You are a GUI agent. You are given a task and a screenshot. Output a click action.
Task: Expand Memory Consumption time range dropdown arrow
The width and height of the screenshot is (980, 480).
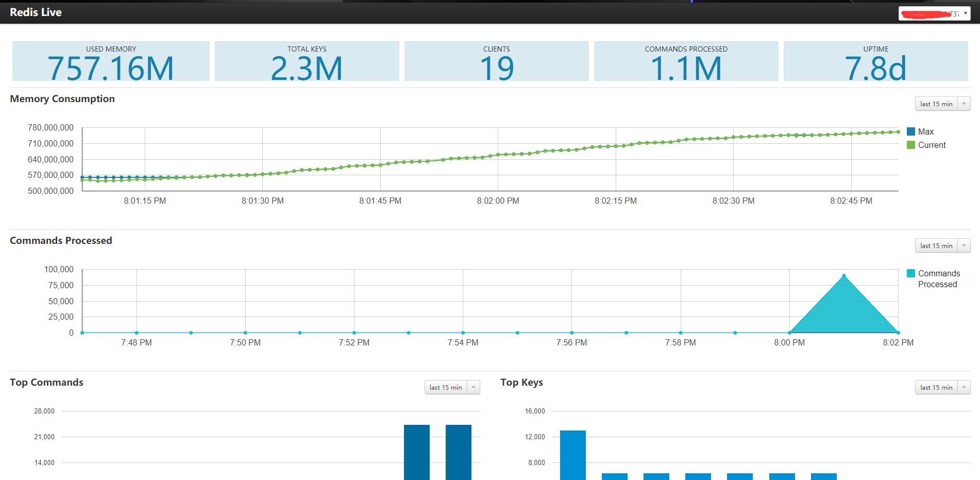964,104
